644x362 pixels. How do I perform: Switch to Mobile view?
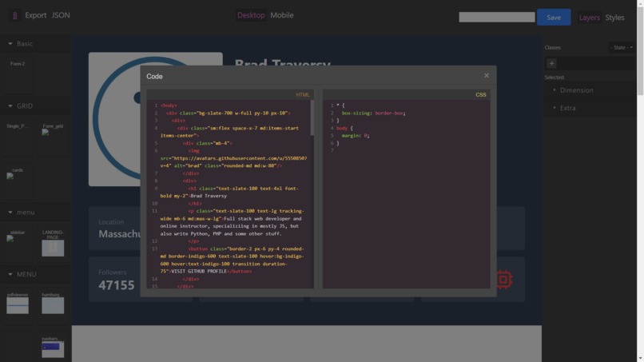coord(282,15)
